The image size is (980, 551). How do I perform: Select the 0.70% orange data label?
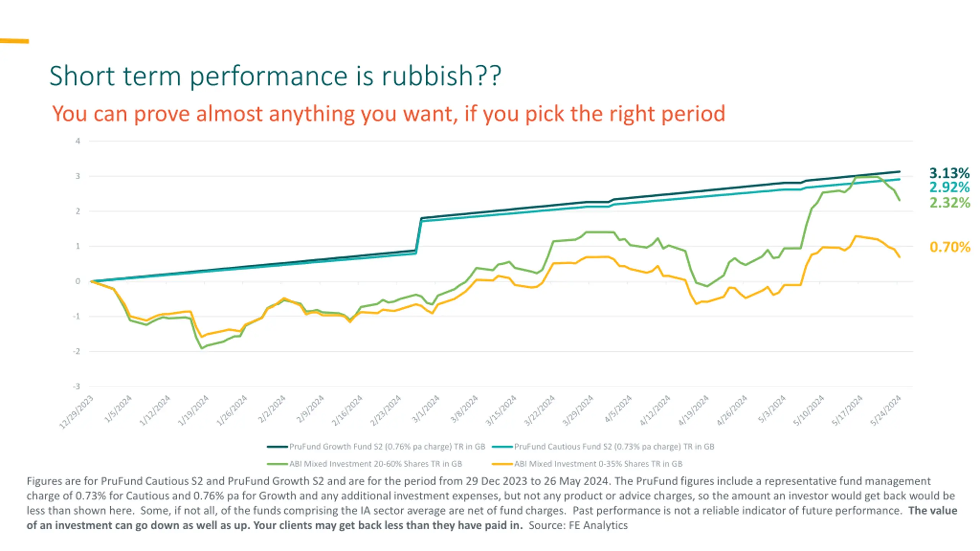(950, 247)
